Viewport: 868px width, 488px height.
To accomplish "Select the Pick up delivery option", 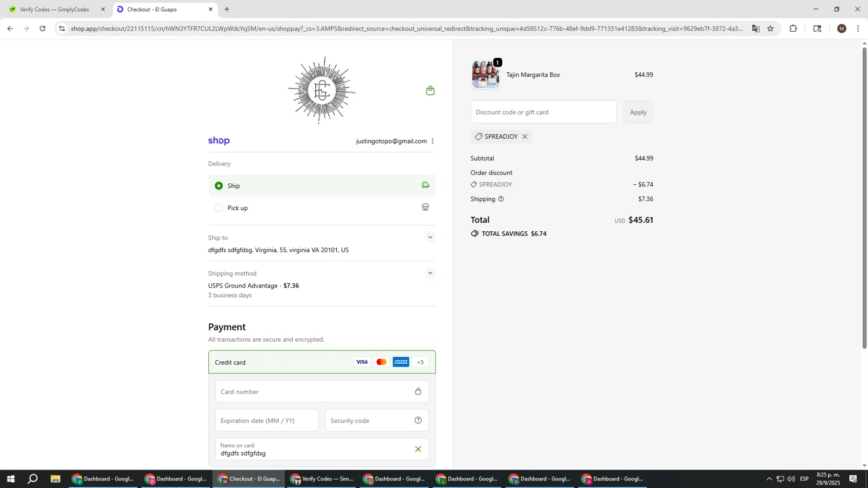I will pyautogui.click(x=322, y=208).
